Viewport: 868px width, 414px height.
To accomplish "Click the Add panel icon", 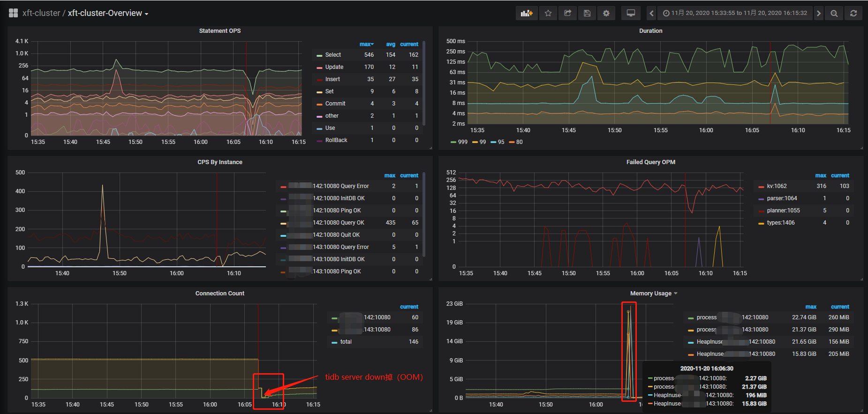I will (527, 13).
